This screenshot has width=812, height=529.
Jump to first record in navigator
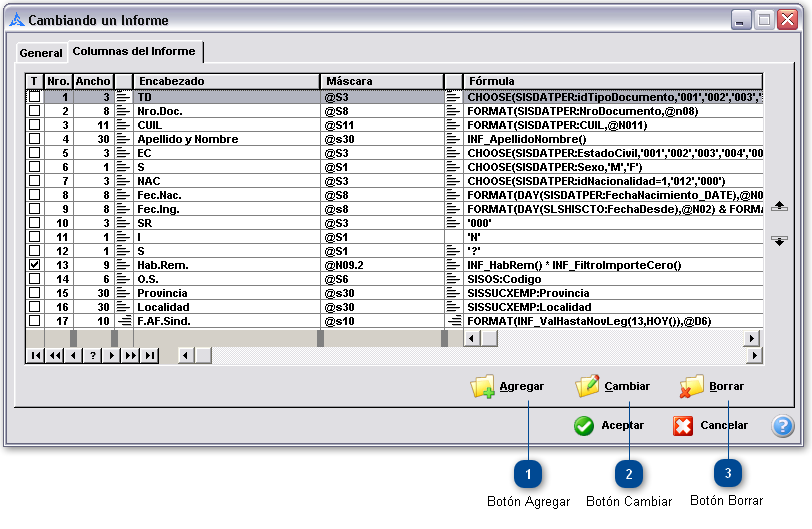click(x=35, y=355)
